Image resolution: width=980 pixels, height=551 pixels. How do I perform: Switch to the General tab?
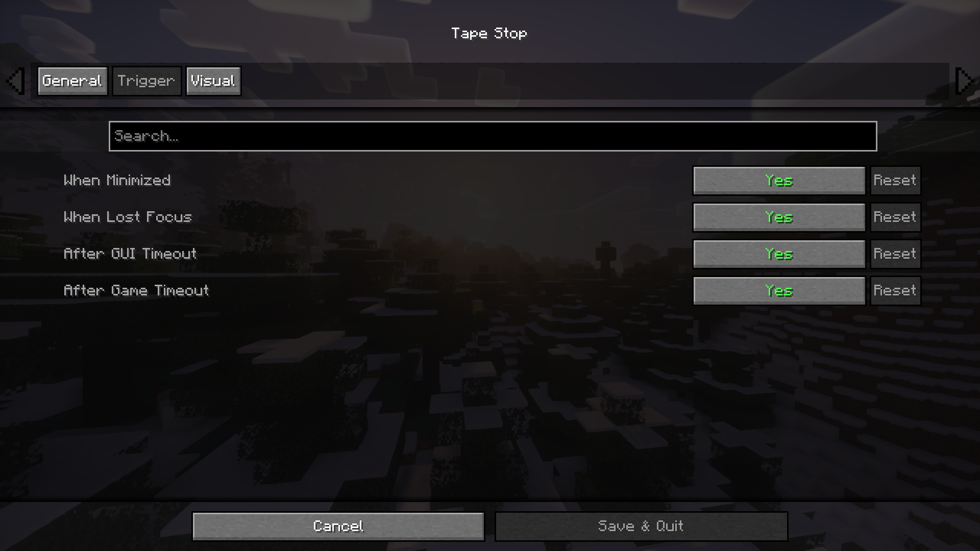[72, 81]
